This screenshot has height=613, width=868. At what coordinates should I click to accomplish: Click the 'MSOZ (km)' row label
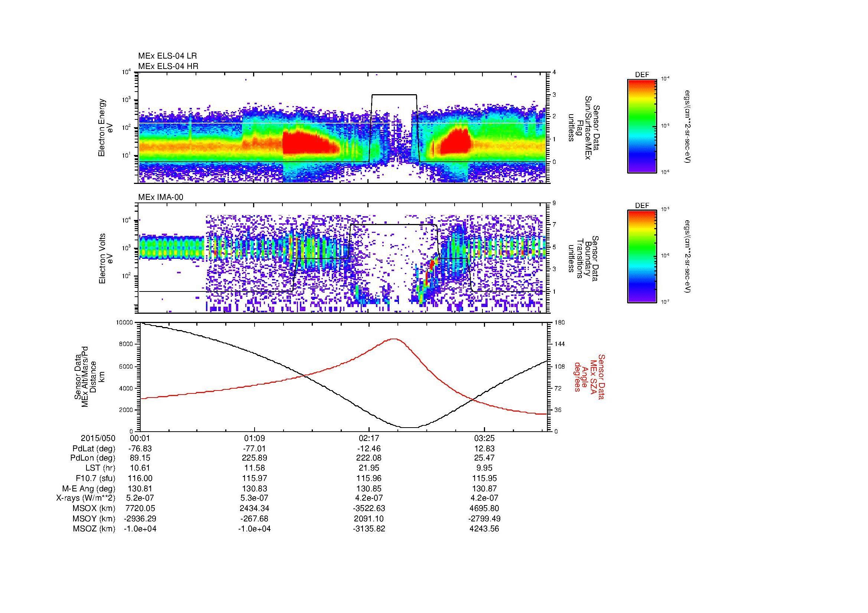tap(94, 529)
